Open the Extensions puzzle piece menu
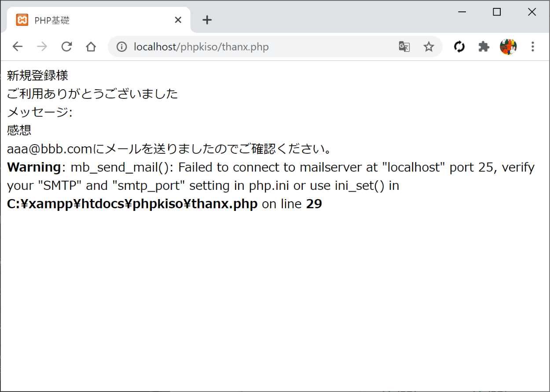The height and width of the screenshot is (392, 550). pyautogui.click(x=484, y=47)
